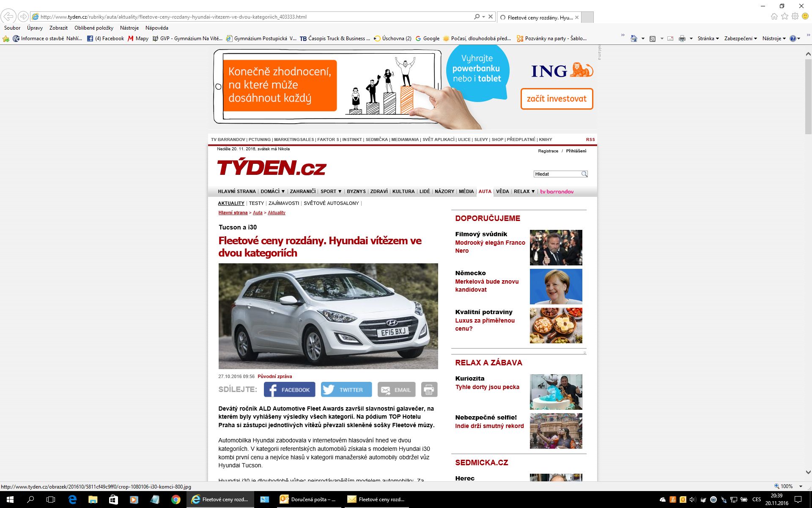Image resolution: width=812 pixels, height=508 pixels.
Task: Click the browser Back arrow button
Action: pos(8,17)
